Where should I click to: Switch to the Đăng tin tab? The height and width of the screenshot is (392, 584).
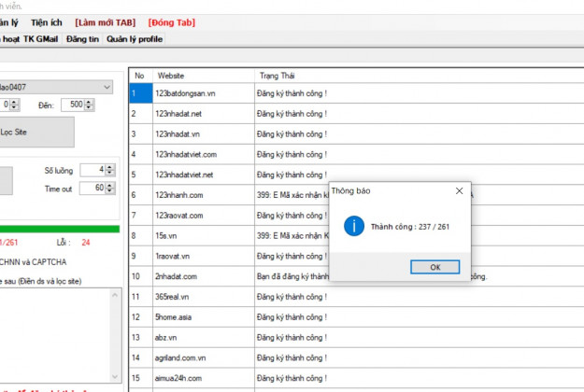84,39
